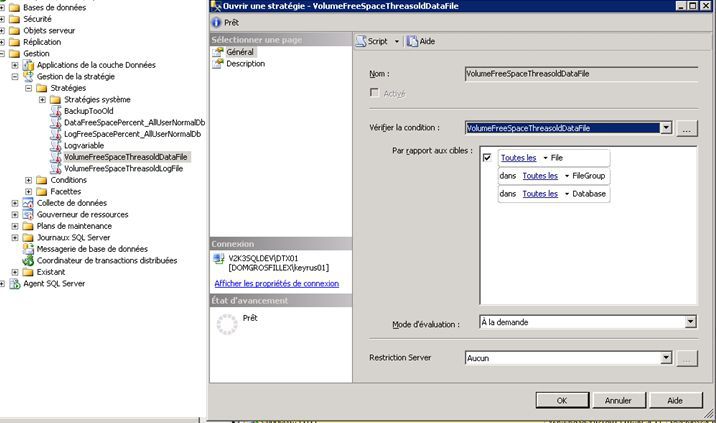The height and width of the screenshot is (423, 716).
Task: Click the blue info icon beside Prêt
Action: click(x=216, y=22)
